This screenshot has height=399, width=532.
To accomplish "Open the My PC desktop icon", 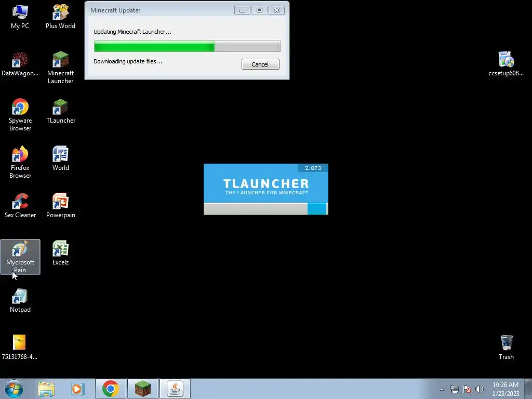I will point(20,16).
